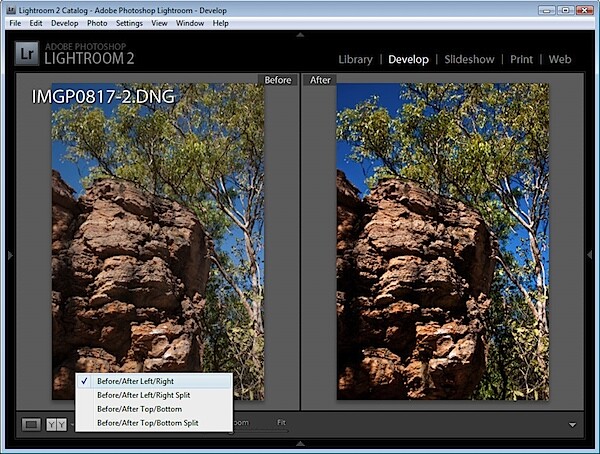
Task: Switch to Loupe view icon in toolbar
Action: coord(31,424)
